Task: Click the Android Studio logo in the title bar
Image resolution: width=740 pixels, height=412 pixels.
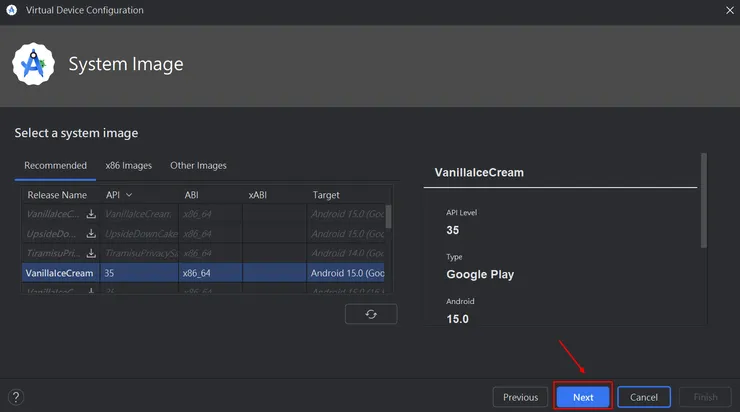Action: tap(13, 10)
